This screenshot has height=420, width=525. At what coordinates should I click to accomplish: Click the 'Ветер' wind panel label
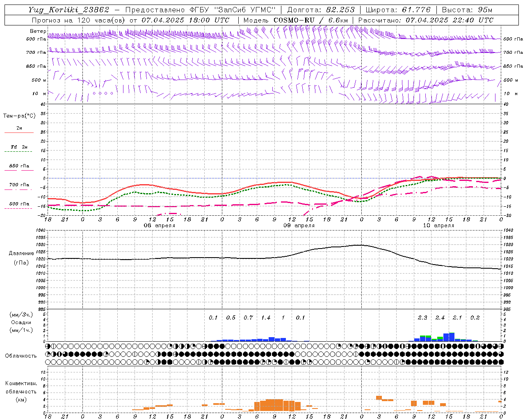[38, 31]
